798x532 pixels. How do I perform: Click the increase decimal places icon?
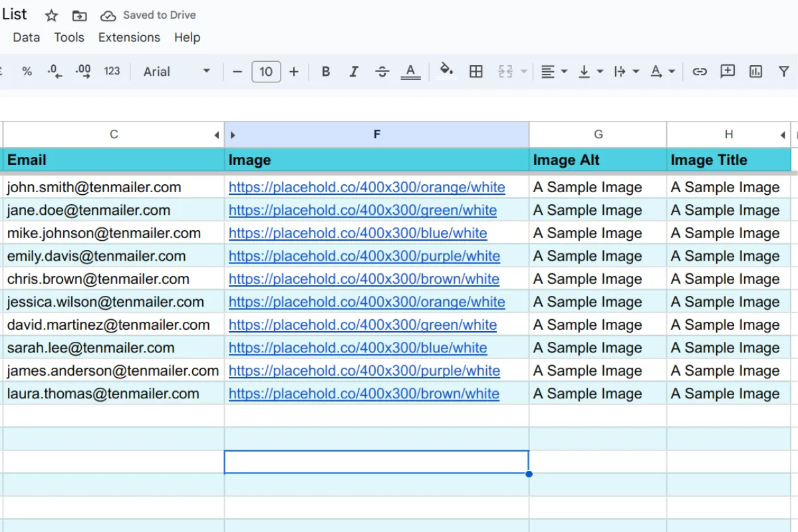[84, 71]
